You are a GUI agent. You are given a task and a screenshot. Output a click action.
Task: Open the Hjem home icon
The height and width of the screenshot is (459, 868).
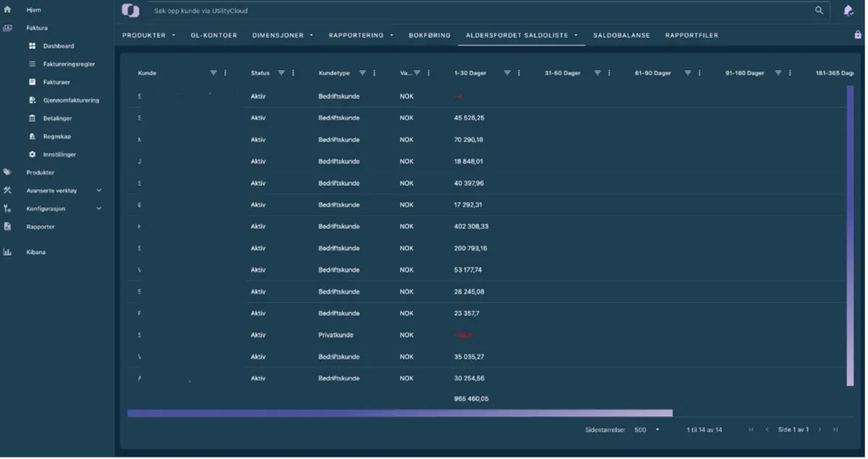(7, 10)
